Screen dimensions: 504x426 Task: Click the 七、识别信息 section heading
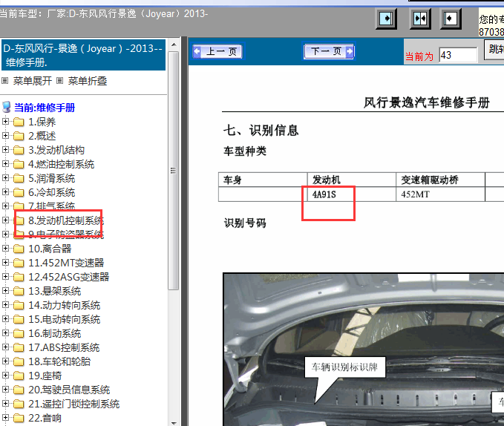click(261, 131)
